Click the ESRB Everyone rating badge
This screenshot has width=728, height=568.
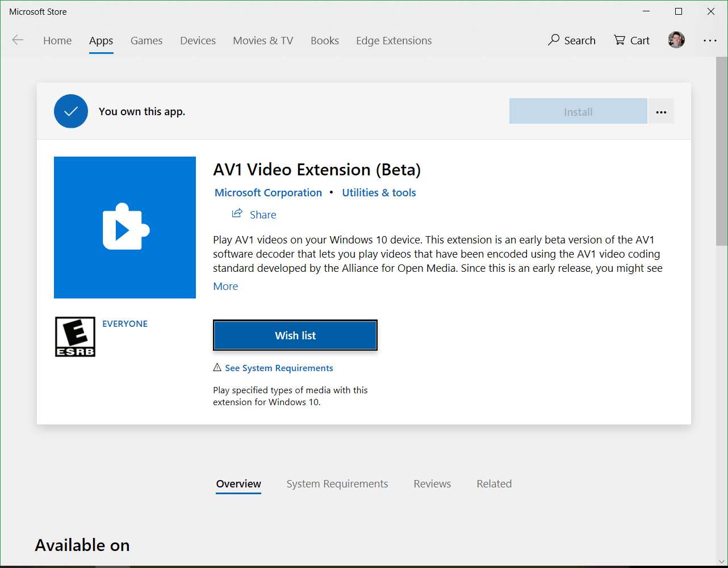75,336
